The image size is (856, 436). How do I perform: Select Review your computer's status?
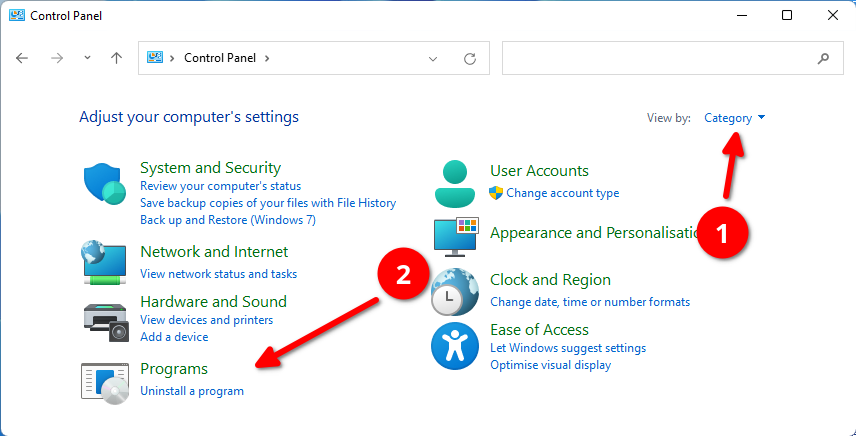pos(220,186)
